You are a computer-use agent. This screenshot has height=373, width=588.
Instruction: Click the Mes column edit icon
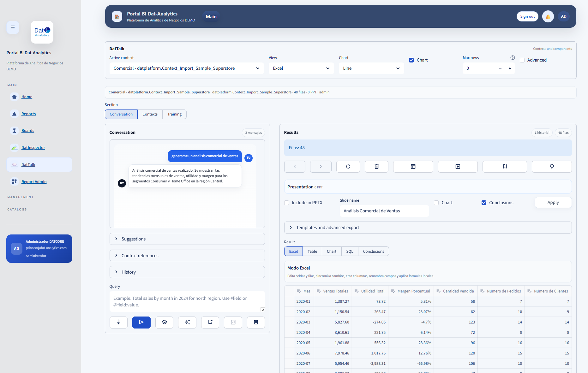tap(299, 291)
